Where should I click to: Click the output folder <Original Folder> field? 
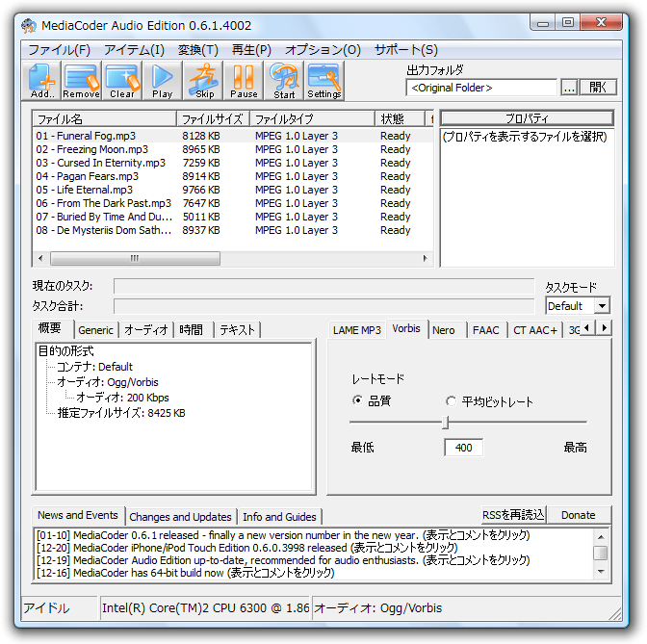coord(481,88)
